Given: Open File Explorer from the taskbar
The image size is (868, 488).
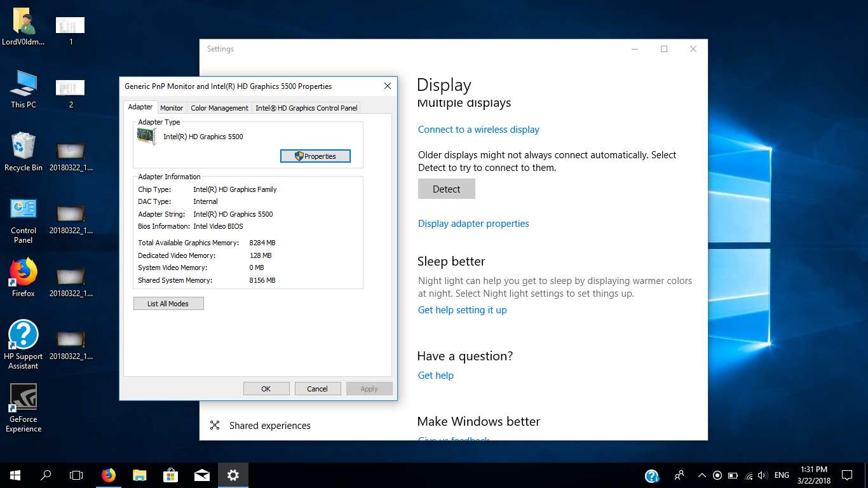Looking at the screenshot, I should point(140,475).
